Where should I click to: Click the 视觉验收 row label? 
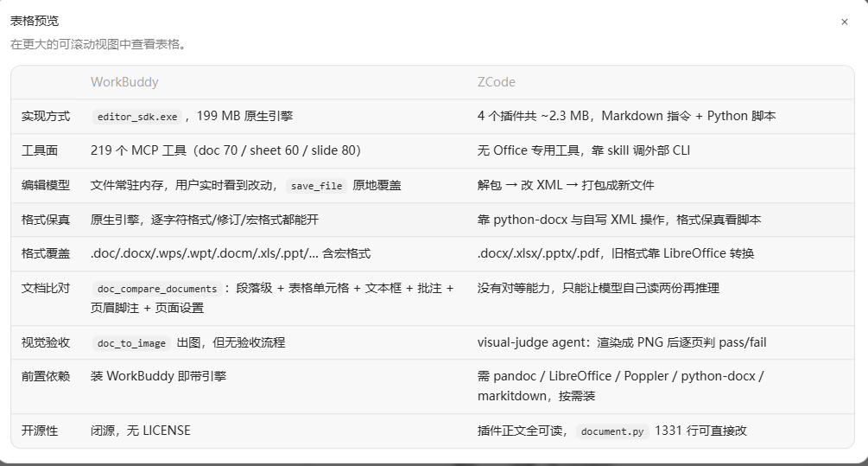pyautogui.click(x=46, y=342)
